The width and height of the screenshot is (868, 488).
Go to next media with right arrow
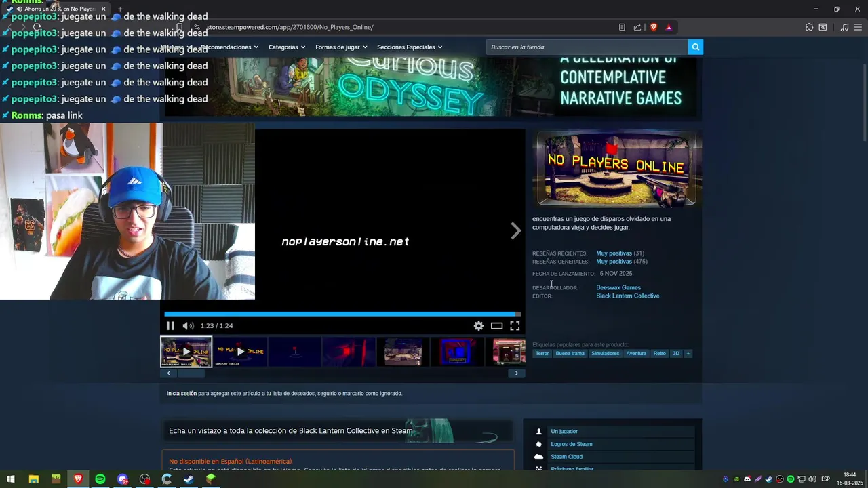coord(516,231)
